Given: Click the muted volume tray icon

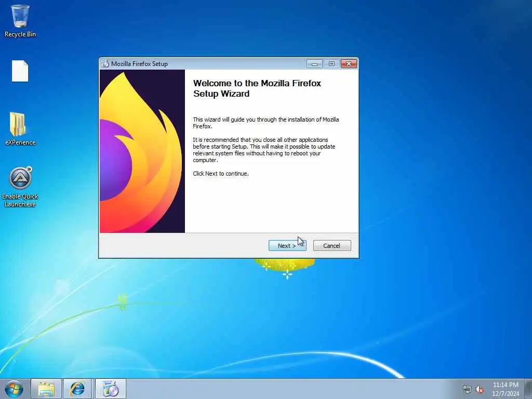Looking at the screenshot, I should pyautogui.click(x=480, y=390).
